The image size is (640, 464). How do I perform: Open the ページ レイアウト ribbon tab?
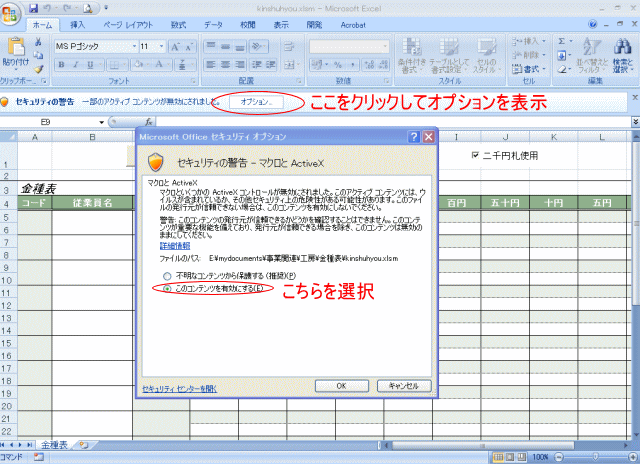click(x=128, y=25)
